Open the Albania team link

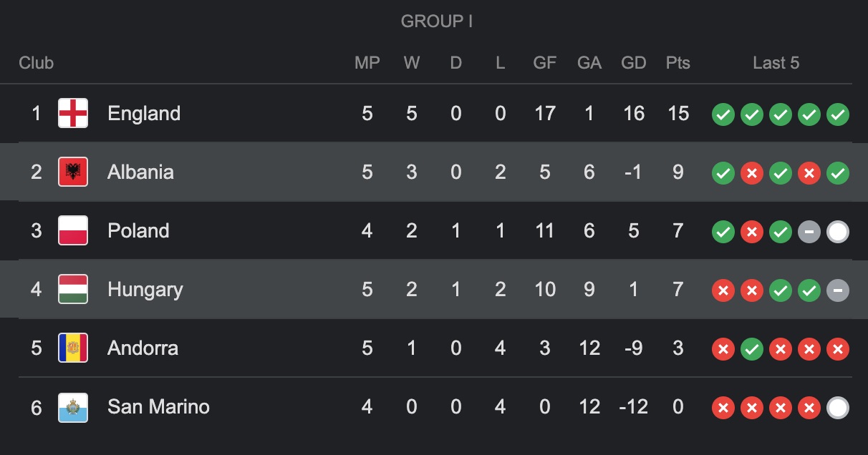pyautogui.click(x=140, y=172)
